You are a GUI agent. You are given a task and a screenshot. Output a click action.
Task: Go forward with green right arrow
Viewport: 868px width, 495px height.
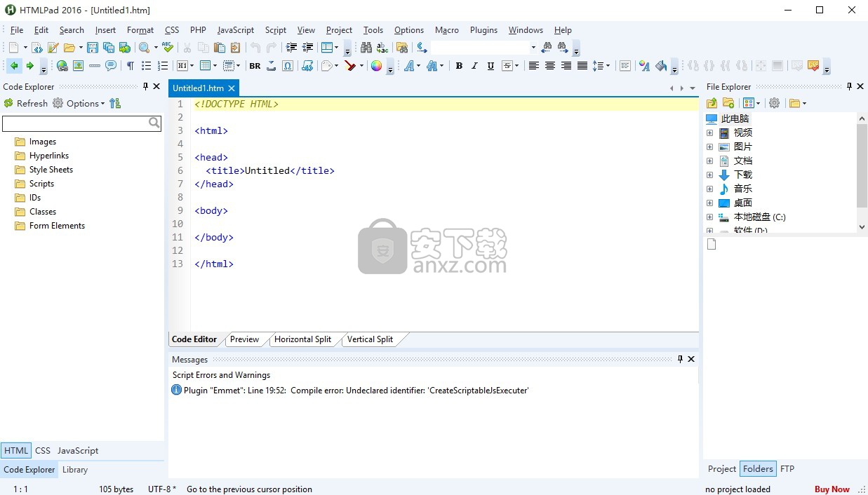30,66
